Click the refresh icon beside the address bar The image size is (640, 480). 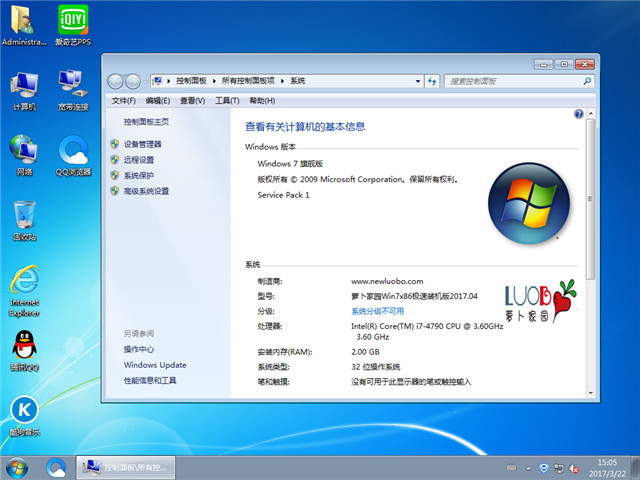432,80
